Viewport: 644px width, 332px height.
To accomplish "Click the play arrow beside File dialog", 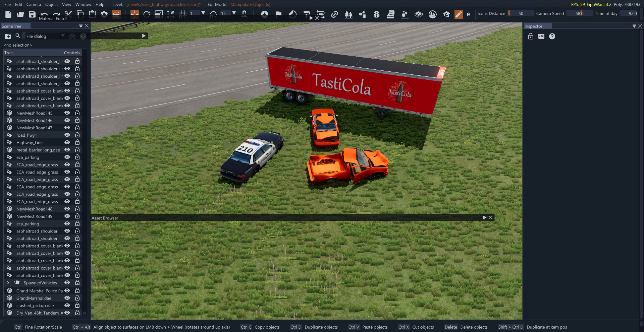I will [144, 36].
